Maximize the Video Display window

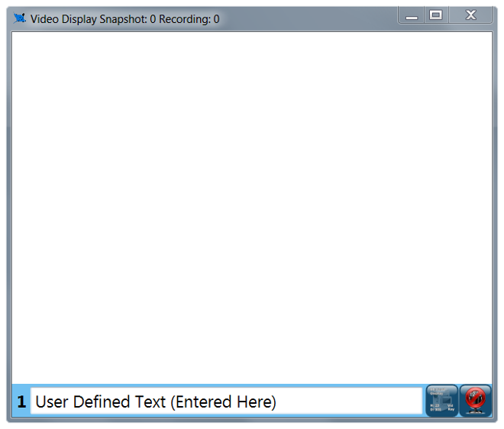(436, 15)
